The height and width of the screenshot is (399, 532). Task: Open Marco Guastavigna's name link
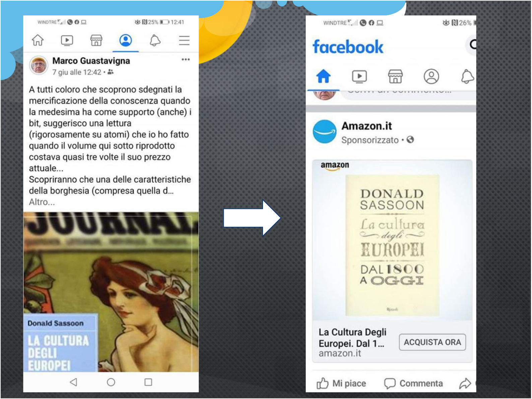91,61
